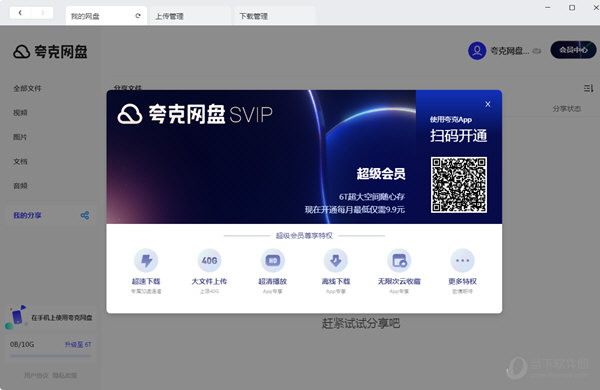Click the 大文件上传 label
Image resolution: width=600 pixels, height=390 pixels.
pos(209,281)
